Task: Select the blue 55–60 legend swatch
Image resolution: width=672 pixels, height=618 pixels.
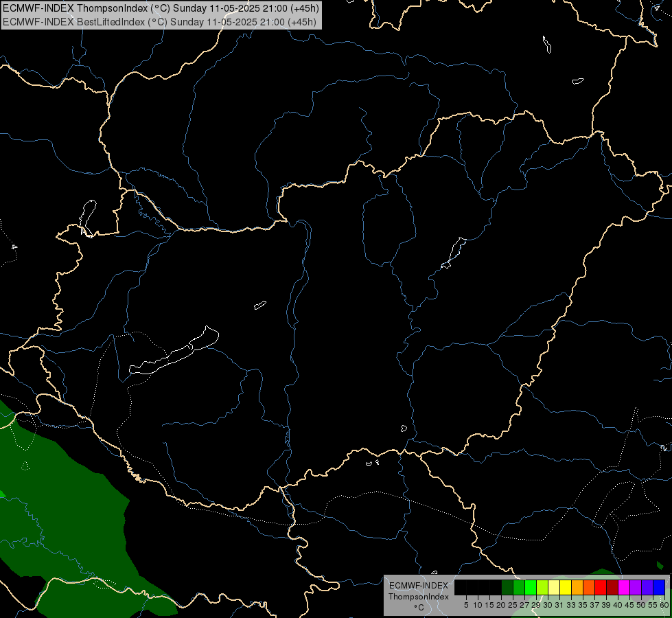Action: tap(659, 587)
